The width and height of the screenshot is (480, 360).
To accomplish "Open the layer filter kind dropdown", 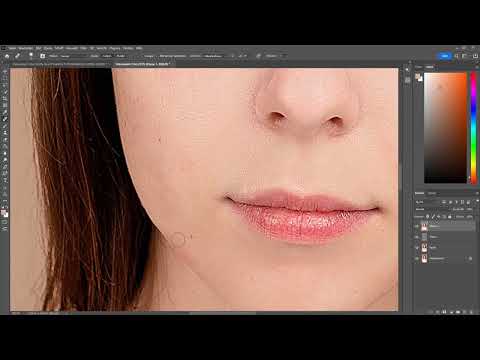I will [x=427, y=202].
